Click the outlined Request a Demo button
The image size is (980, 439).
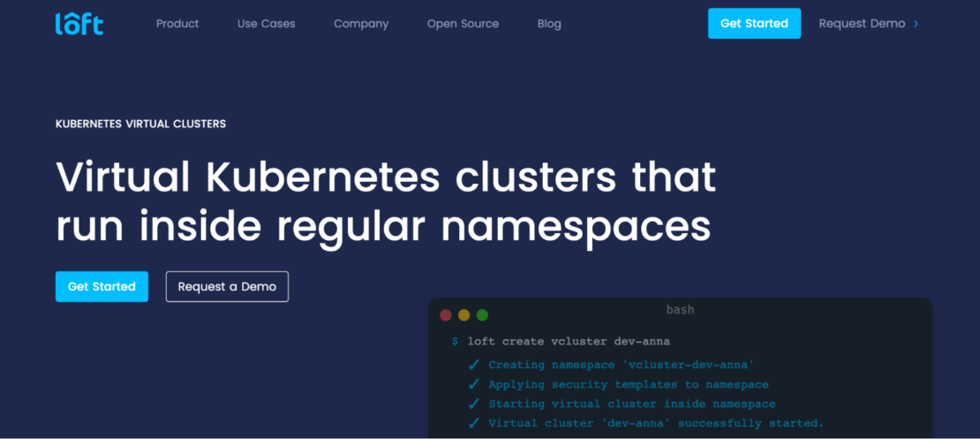(x=227, y=286)
